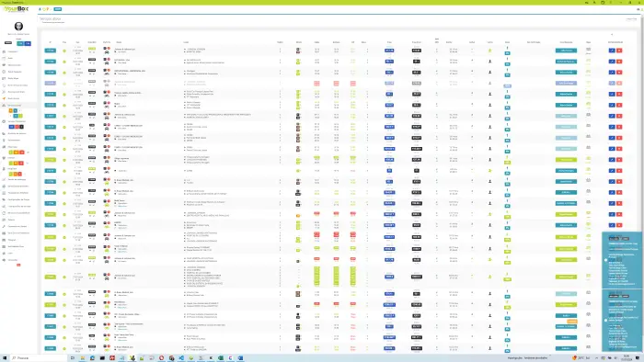Collapse the table panel using small top-right caret
The width and height of the screenshot is (644, 362).
tap(612, 34)
